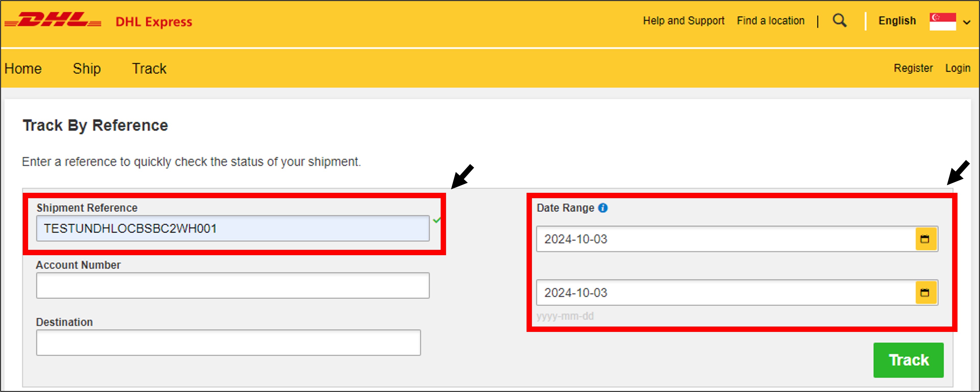Click the Find a location link

click(770, 20)
